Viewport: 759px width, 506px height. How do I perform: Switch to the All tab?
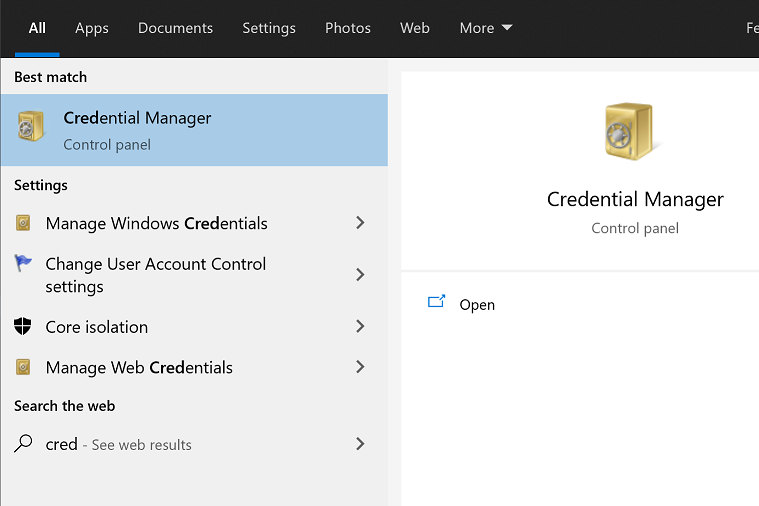tap(37, 28)
